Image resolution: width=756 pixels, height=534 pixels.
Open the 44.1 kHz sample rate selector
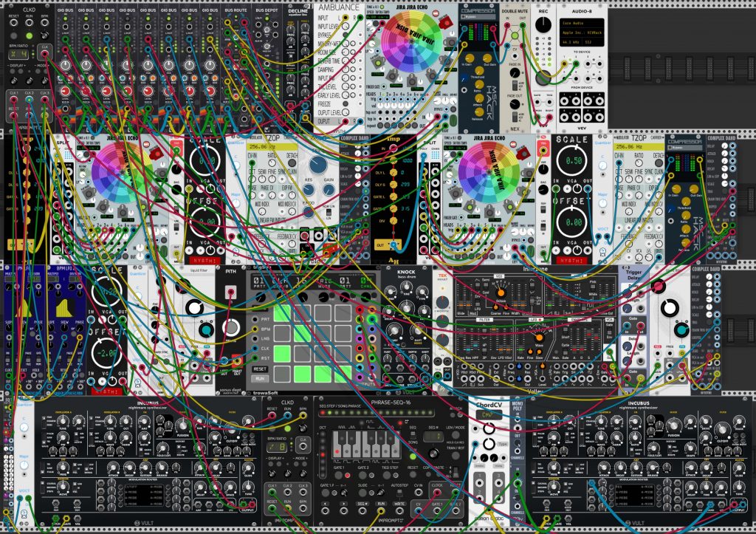tap(571, 42)
